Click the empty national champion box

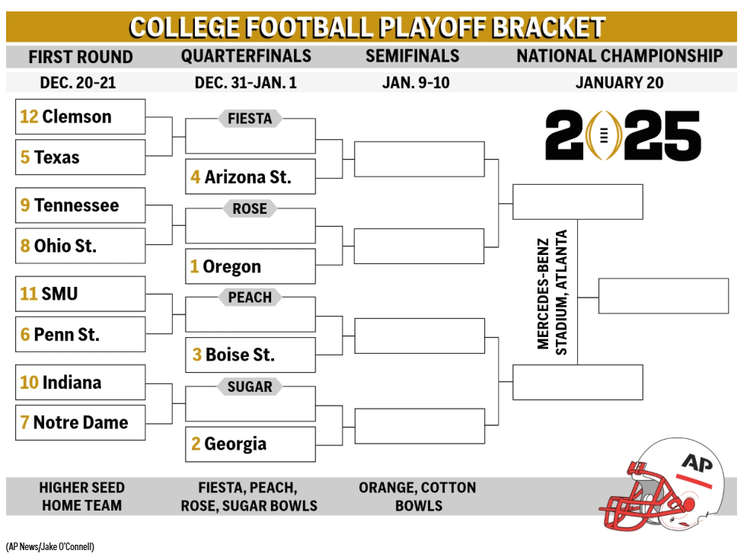663,296
